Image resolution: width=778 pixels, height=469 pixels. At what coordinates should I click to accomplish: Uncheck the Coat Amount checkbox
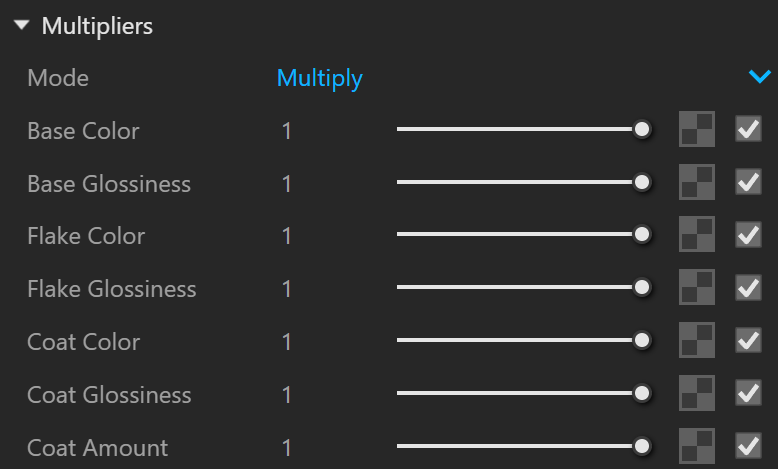[748, 446]
